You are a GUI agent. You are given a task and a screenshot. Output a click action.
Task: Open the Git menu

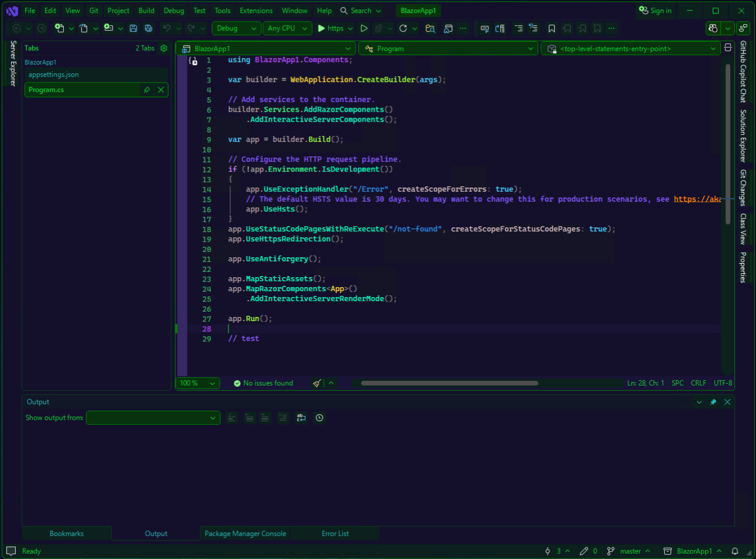click(94, 11)
